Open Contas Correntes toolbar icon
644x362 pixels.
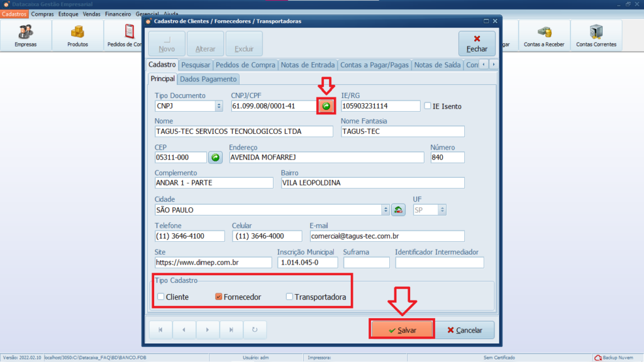[596, 35]
